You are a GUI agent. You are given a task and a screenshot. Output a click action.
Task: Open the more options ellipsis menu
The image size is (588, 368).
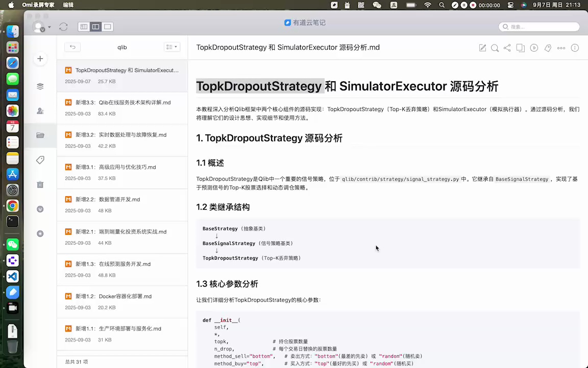[561, 48]
